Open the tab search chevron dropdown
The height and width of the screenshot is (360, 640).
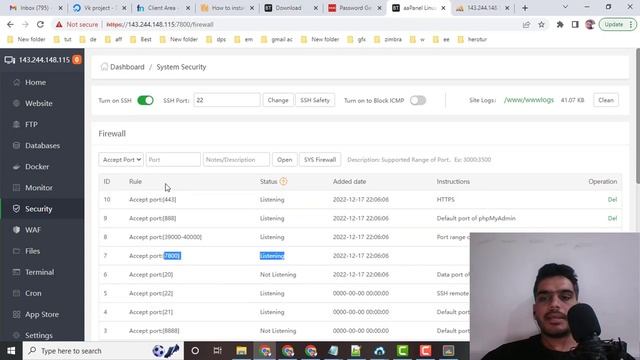[x=565, y=7]
